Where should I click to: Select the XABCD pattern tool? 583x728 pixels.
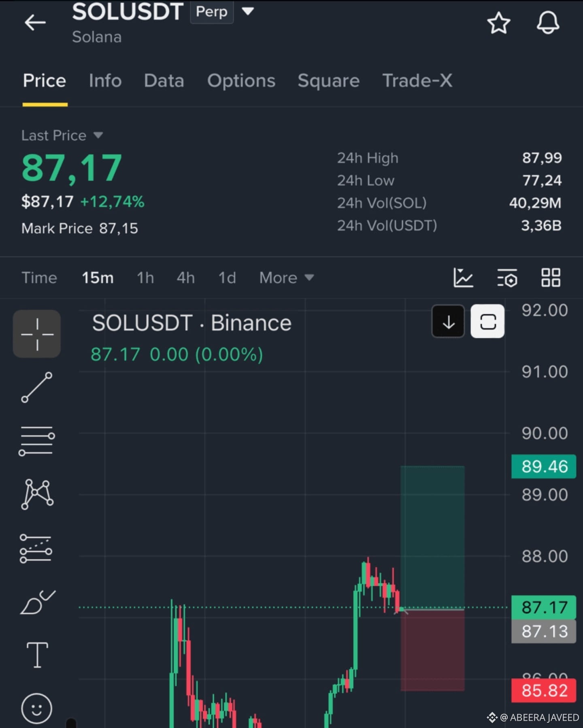(x=37, y=494)
